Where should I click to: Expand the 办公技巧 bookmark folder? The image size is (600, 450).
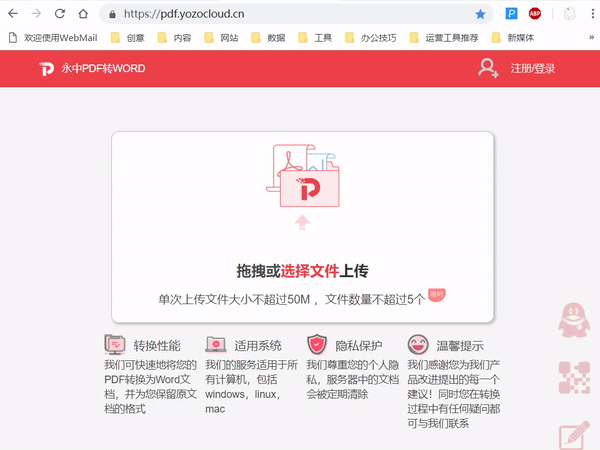[373, 38]
